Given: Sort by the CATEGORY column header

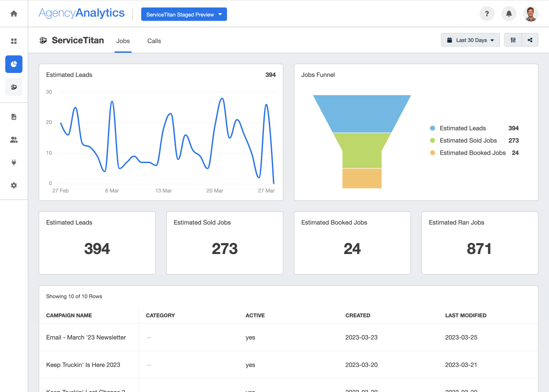Looking at the screenshot, I should [161, 316].
